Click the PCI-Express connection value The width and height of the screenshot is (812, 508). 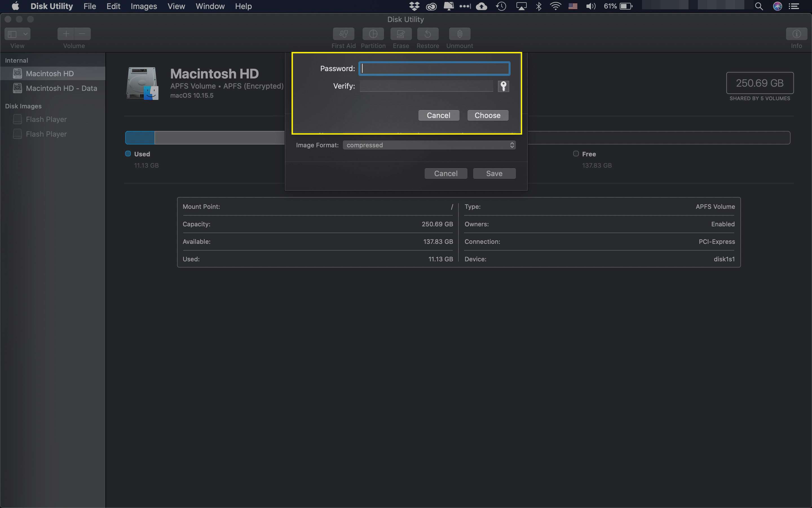coord(717,242)
